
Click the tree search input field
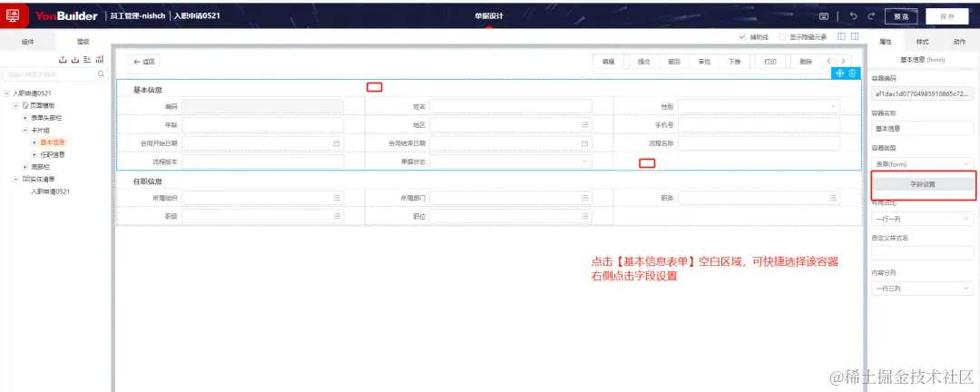(55, 74)
